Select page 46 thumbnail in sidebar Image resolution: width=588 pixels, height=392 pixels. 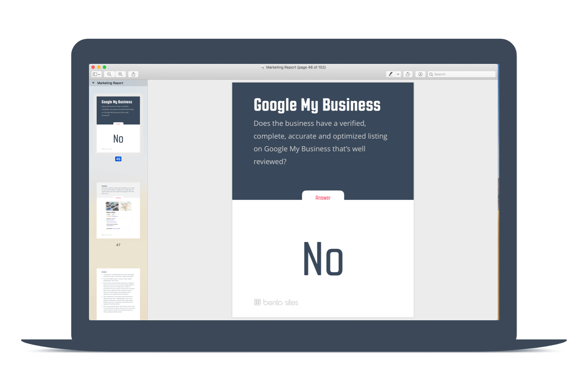tap(118, 124)
